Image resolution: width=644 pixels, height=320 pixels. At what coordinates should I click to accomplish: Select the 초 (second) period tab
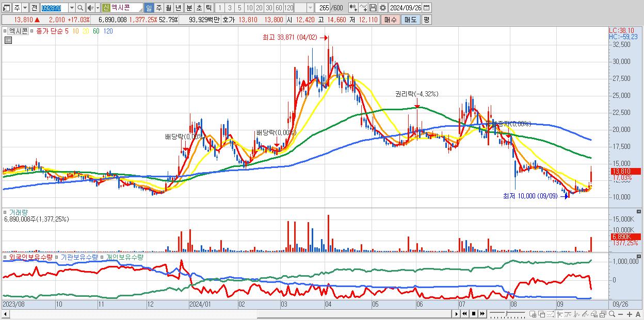click(199, 8)
